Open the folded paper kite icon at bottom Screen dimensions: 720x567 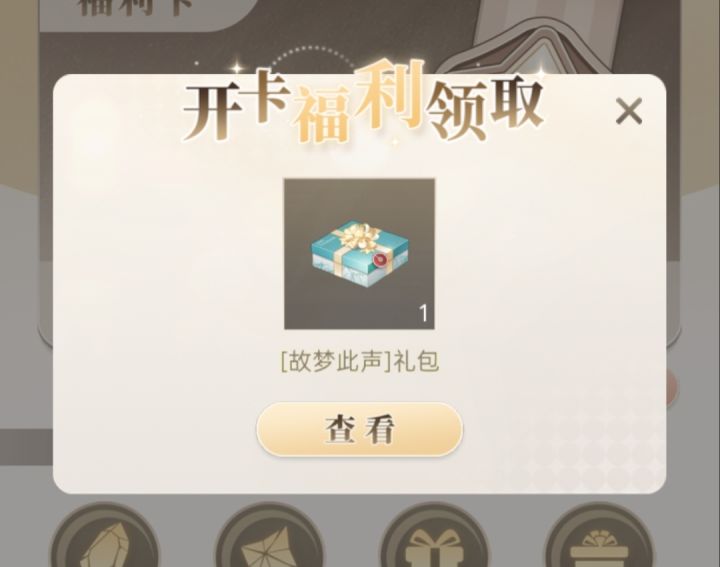point(270,536)
